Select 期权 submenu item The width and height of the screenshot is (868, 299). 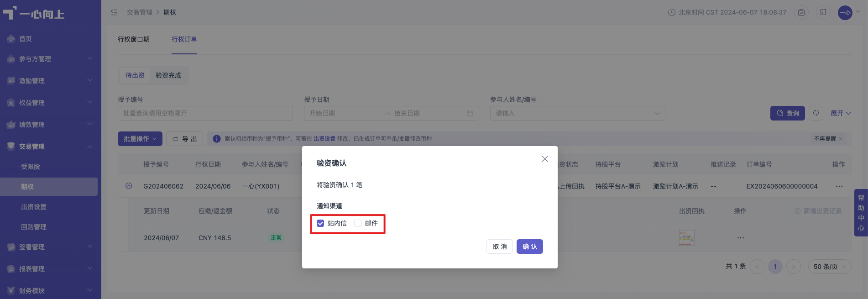coord(49,187)
